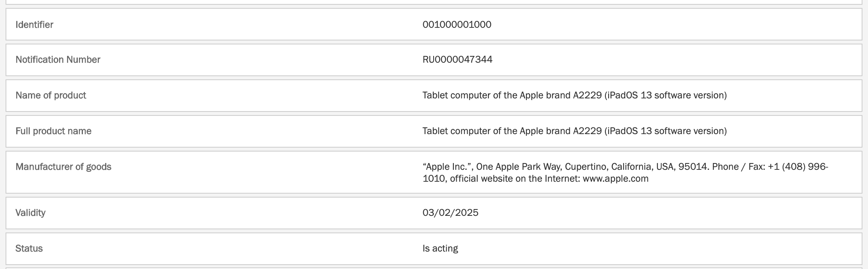Click the Name of product value text
The height and width of the screenshot is (269, 868).
(x=574, y=95)
